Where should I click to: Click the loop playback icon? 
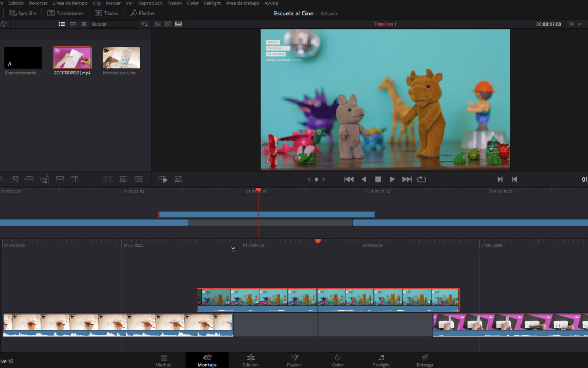coord(421,179)
